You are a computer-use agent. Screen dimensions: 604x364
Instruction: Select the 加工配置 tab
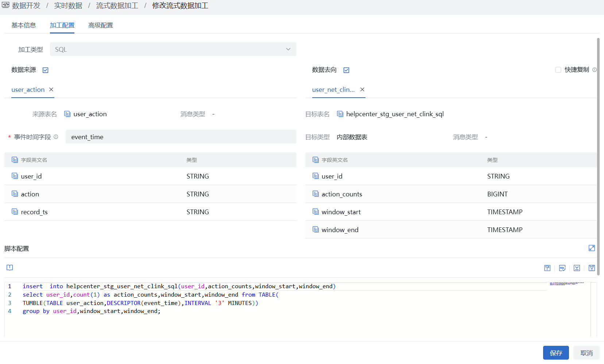pyautogui.click(x=62, y=25)
